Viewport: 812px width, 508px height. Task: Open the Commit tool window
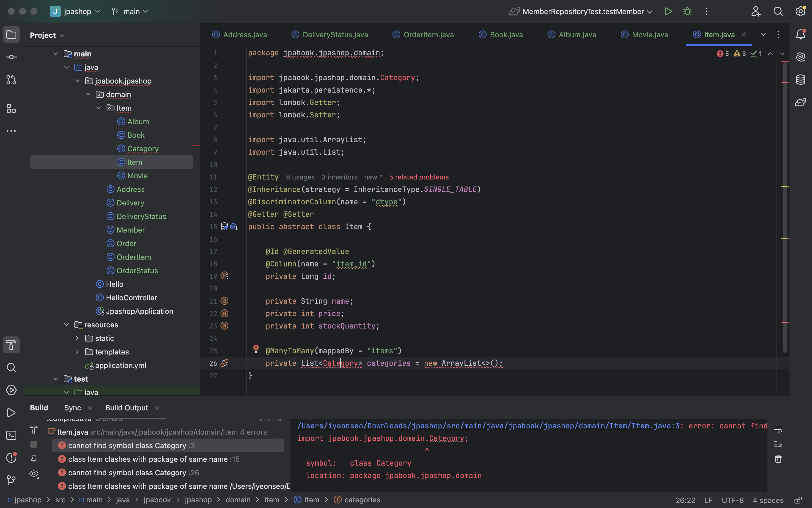[11, 57]
